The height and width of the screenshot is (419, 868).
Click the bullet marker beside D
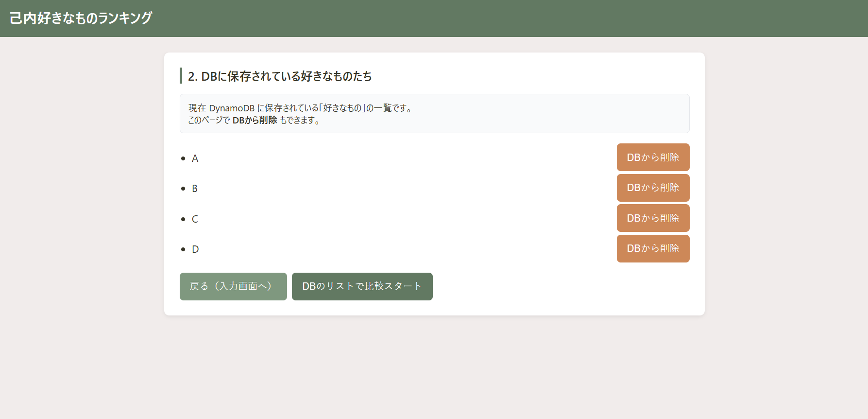coord(183,249)
